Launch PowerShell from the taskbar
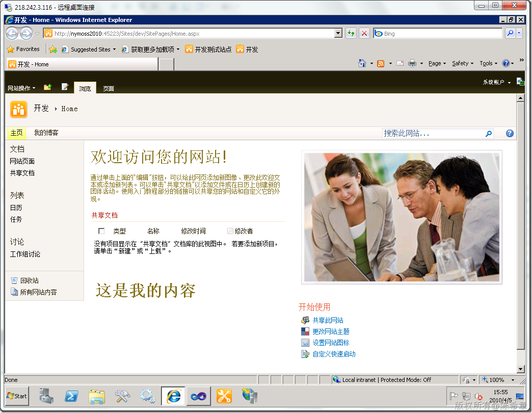This screenshot has height=413, width=532. coord(71,396)
